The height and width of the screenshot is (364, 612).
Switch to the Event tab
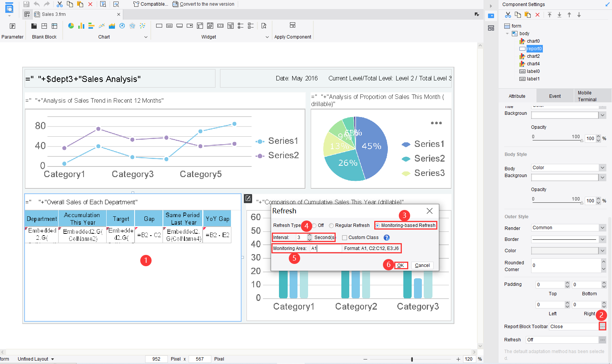555,96
